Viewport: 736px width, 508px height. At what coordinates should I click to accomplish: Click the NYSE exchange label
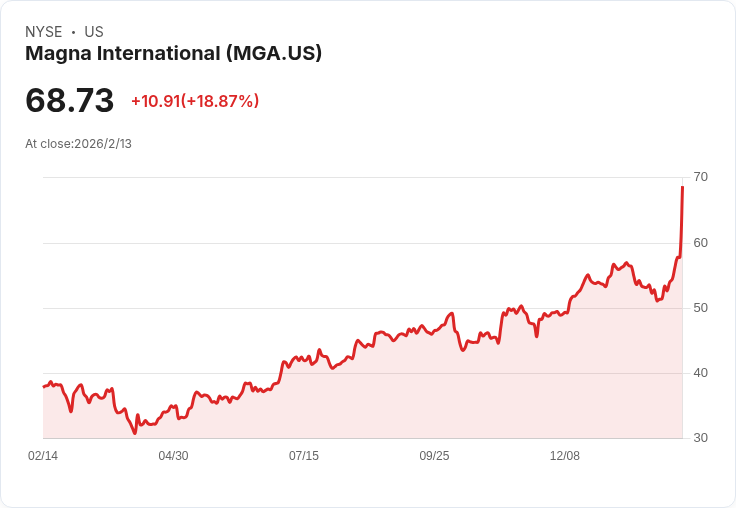point(43,32)
